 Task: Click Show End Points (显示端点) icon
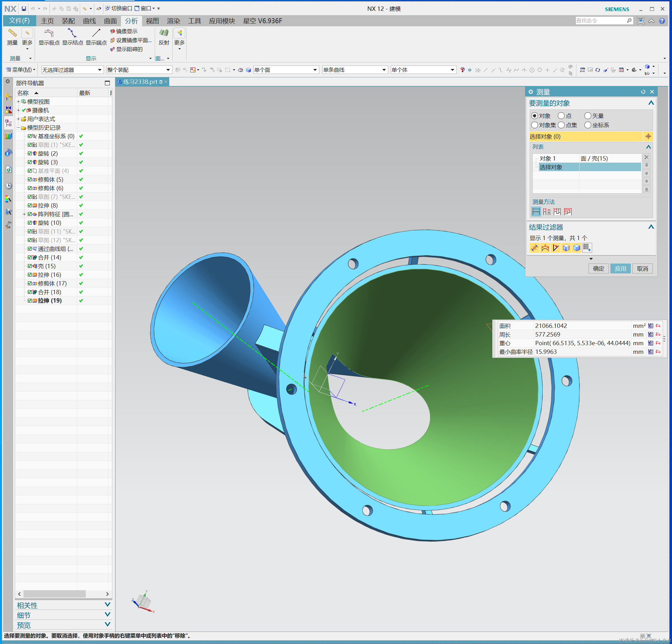click(96, 33)
